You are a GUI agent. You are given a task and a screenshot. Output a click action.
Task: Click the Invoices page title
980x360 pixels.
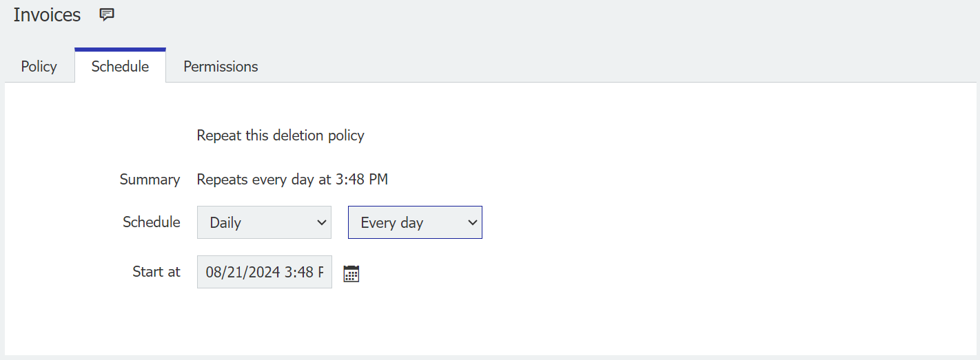pyautogui.click(x=47, y=14)
